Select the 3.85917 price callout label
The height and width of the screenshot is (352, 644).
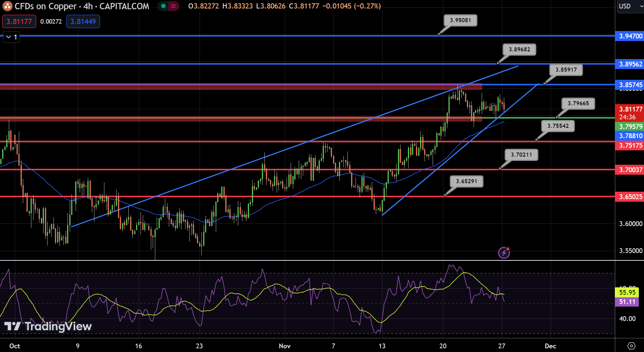click(x=566, y=70)
